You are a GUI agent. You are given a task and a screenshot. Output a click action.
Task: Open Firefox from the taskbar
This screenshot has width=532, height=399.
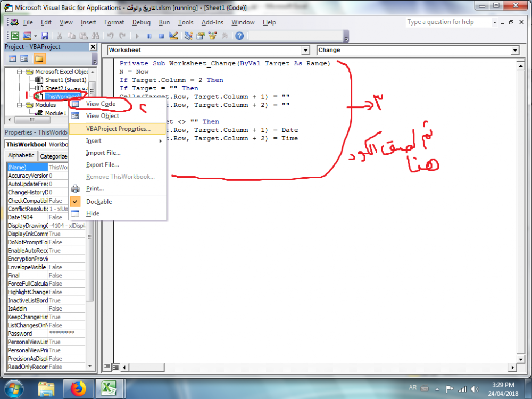pyautogui.click(x=78, y=389)
